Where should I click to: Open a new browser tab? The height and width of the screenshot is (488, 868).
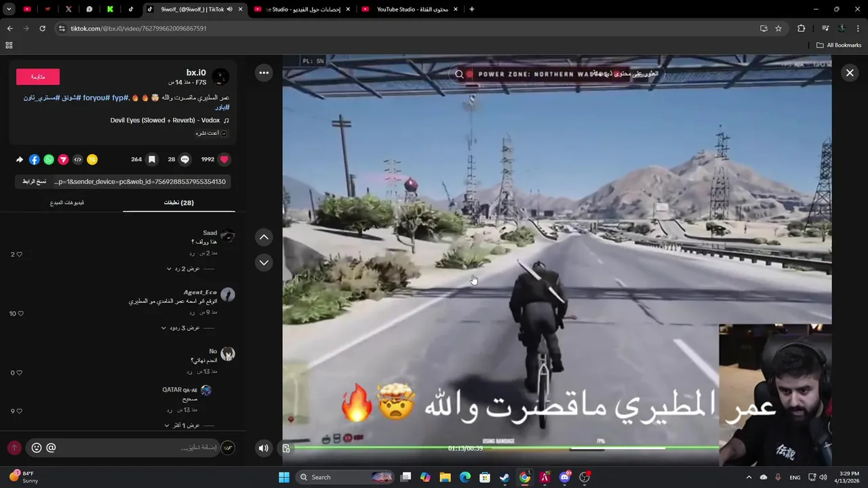(471, 9)
